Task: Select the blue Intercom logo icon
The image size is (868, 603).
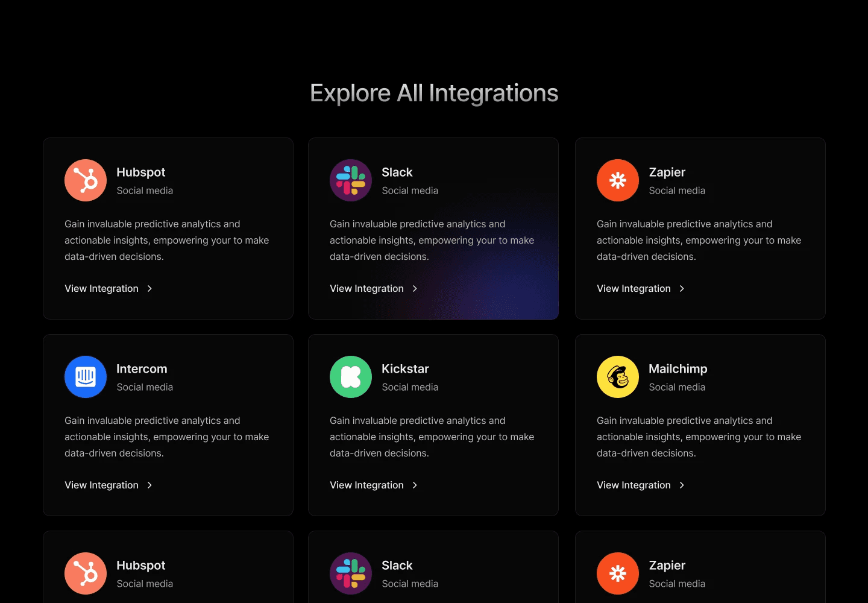Action: [86, 377]
